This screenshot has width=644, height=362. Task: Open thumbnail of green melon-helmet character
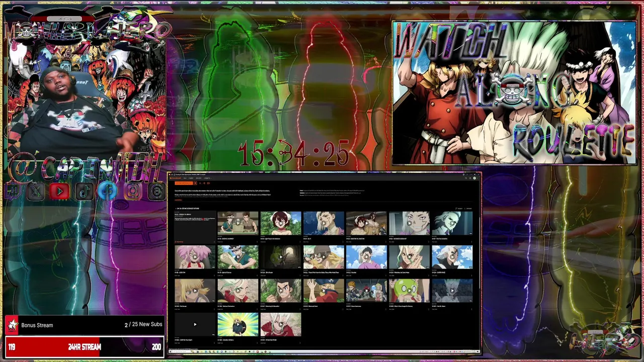click(x=409, y=291)
